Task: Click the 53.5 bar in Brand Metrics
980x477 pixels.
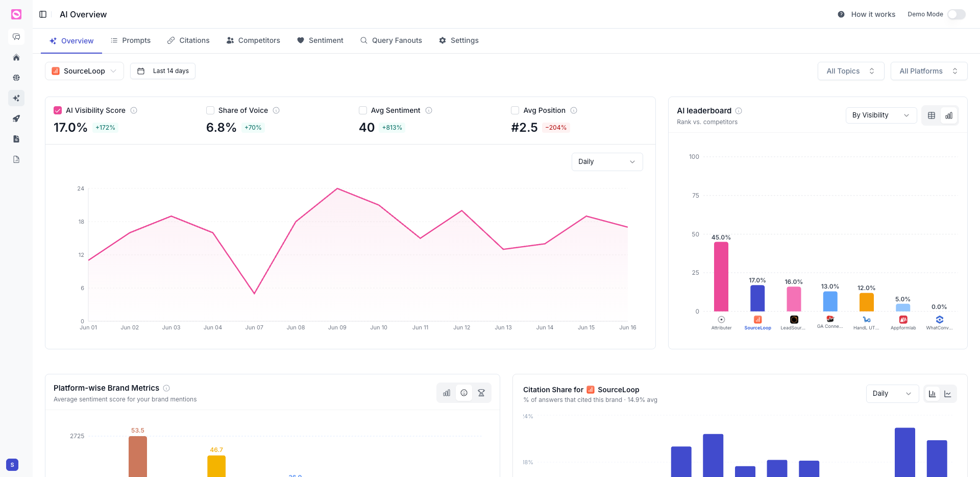Action: (x=138, y=457)
